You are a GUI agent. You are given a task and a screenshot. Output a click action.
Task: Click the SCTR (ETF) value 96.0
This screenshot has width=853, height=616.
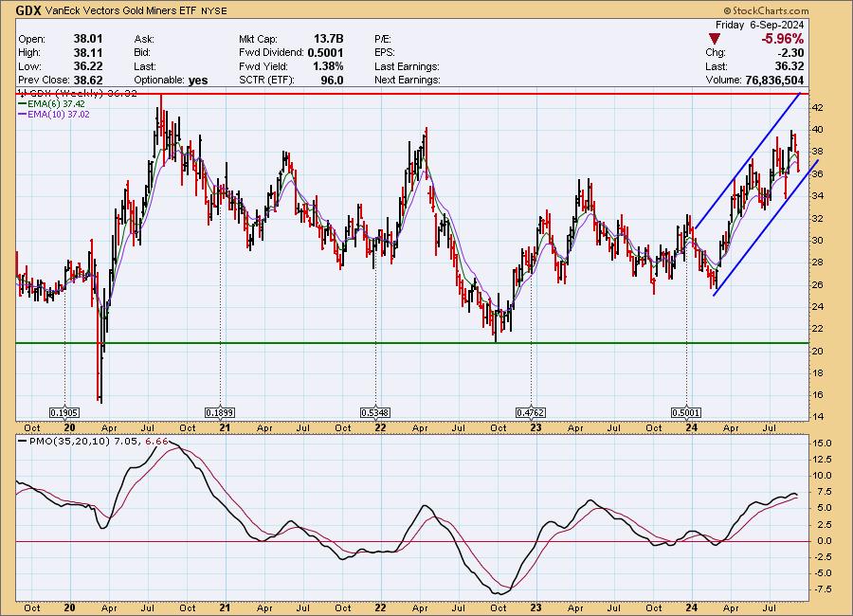pyautogui.click(x=332, y=80)
